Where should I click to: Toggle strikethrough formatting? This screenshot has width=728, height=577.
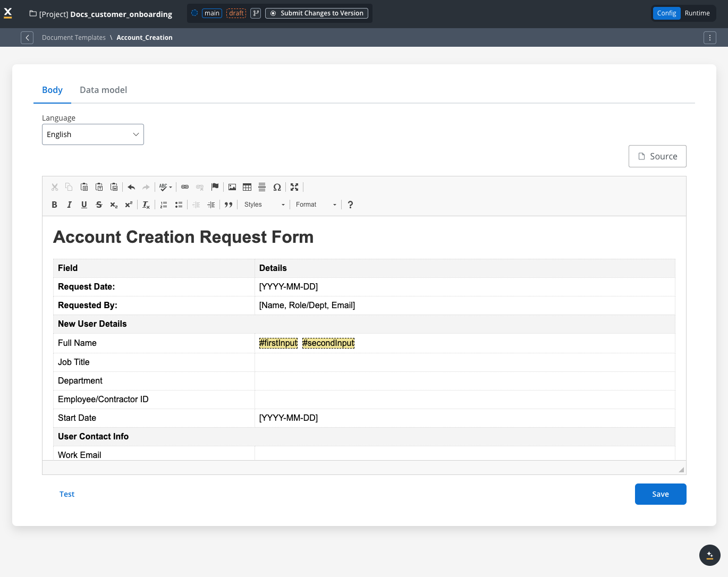coord(99,205)
